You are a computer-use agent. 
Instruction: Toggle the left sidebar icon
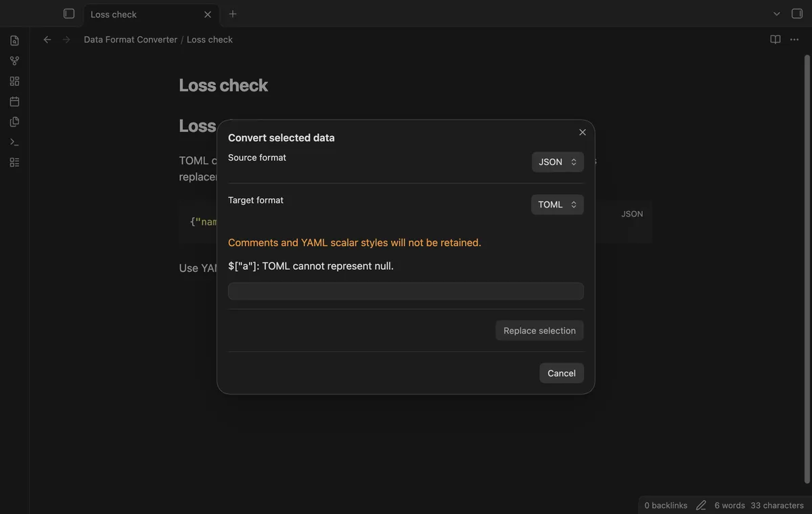68,14
